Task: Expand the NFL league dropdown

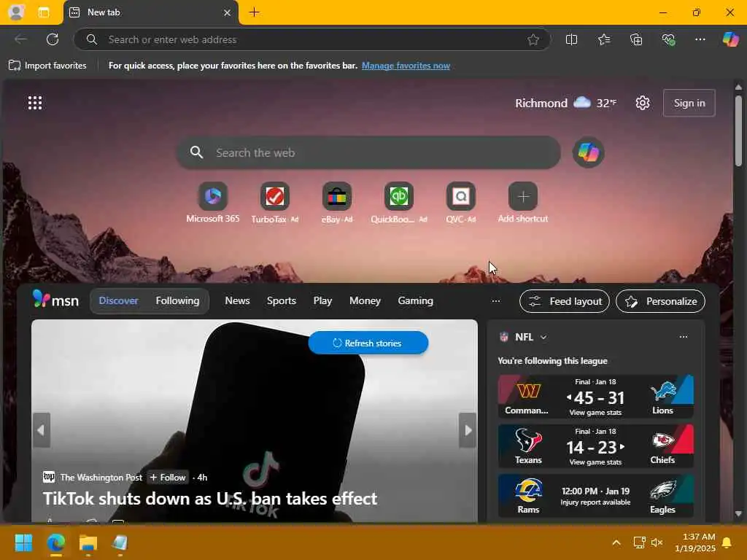Action: 543,337
